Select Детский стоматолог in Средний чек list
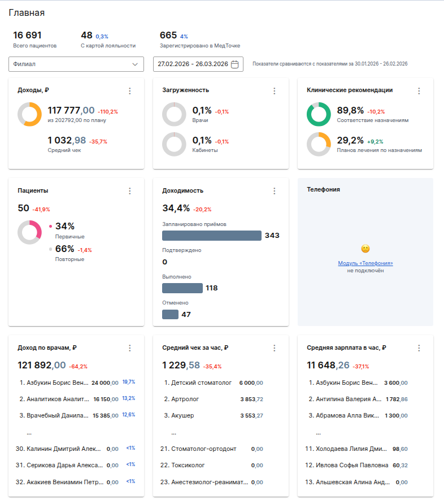This screenshot has width=444, height=504. click(201, 383)
